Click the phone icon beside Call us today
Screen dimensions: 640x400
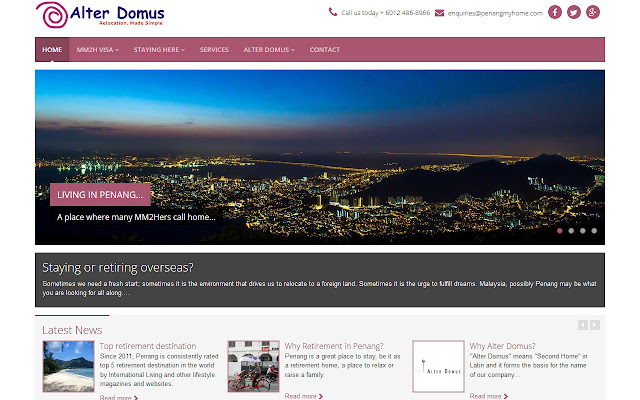[x=333, y=12]
